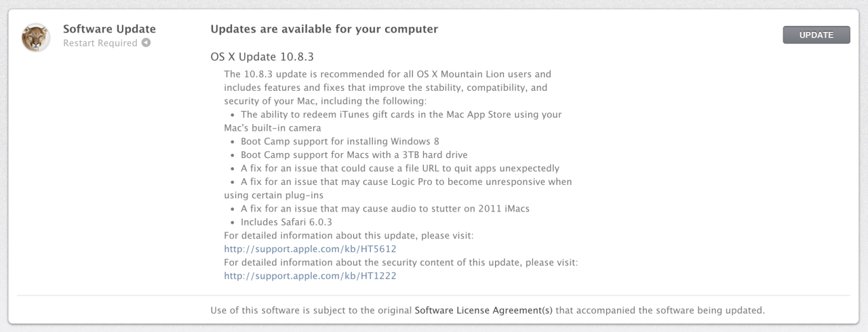Open the Software License Agreement(s) link
This screenshot has width=868, height=332.
(484, 311)
